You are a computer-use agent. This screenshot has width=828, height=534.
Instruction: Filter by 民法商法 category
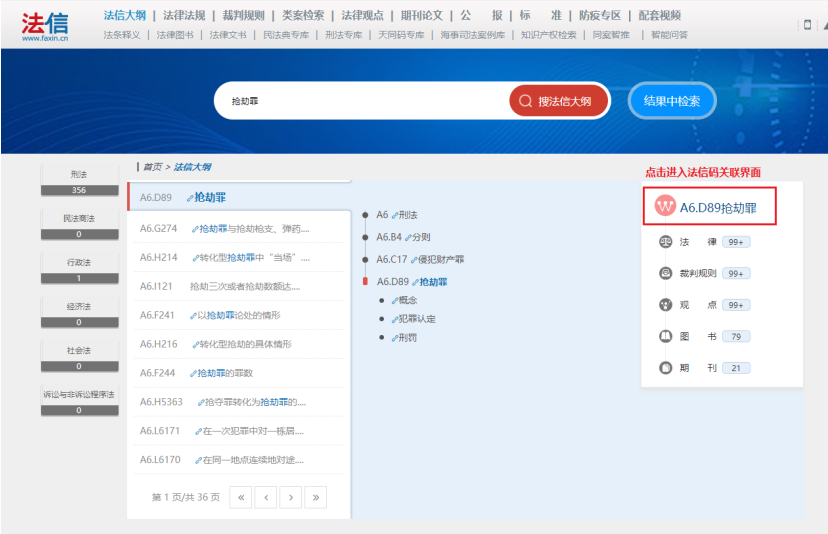coord(79,224)
